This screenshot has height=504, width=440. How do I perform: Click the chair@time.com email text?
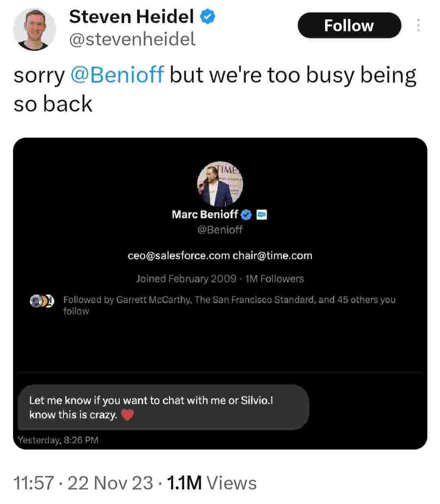coord(273,256)
